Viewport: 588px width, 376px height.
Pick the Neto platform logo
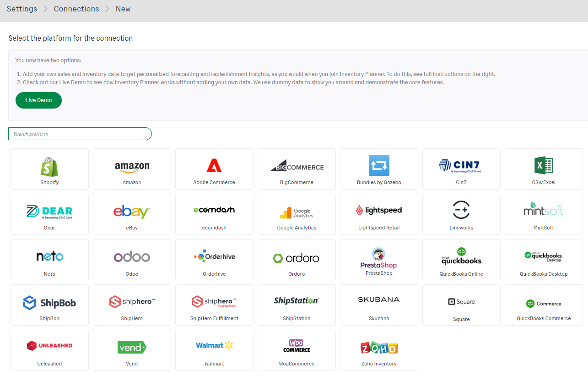tap(49, 256)
